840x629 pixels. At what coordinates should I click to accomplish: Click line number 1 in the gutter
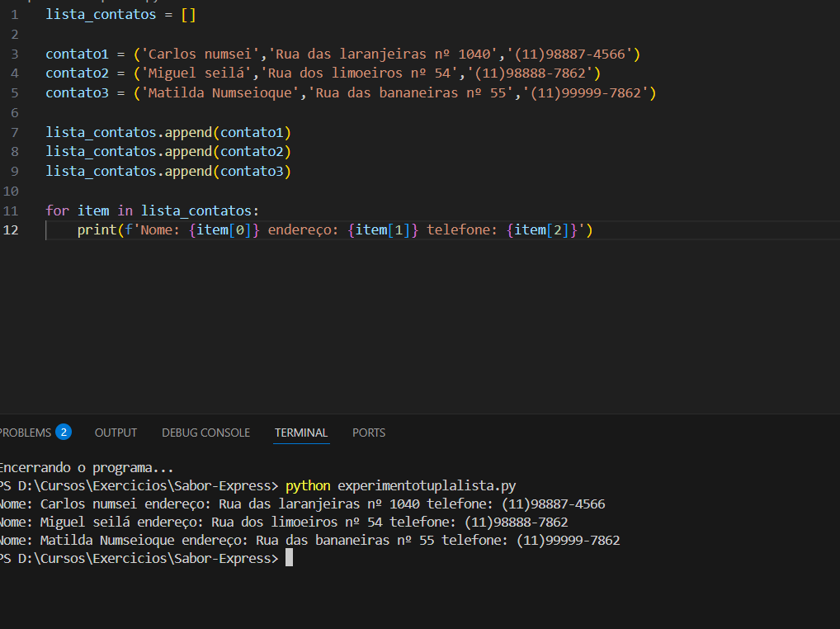14,14
